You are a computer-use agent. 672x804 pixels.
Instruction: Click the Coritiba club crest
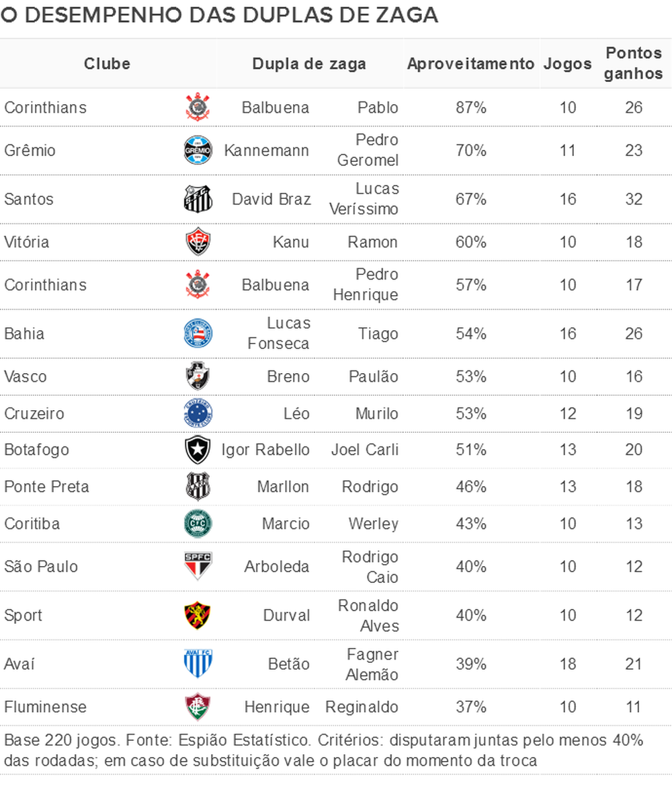(x=198, y=524)
